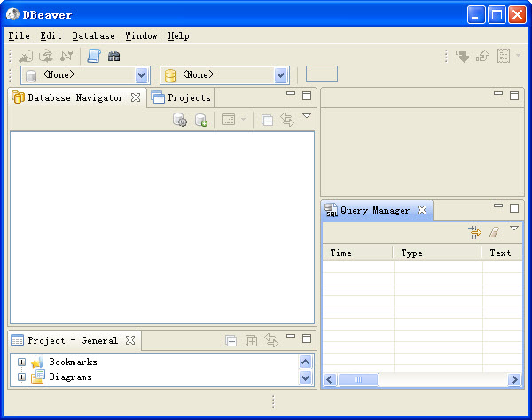Click the binoculars search icon
The width and height of the screenshot is (532, 420).
[114, 56]
